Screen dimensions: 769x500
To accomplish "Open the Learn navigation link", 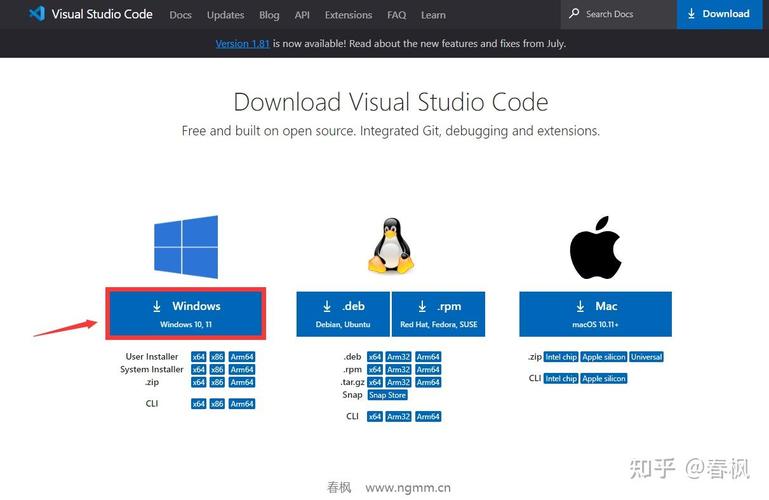I will [x=433, y=15].
